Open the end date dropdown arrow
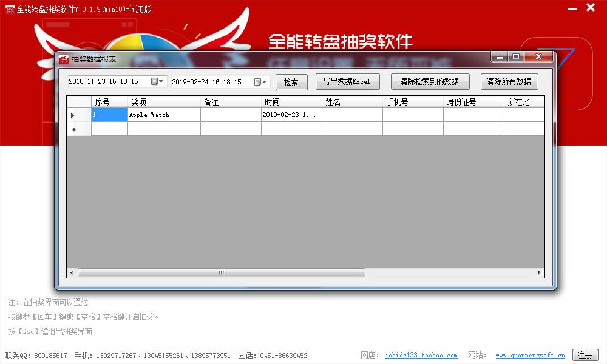The image size is (607, 364). coord(266,81)
